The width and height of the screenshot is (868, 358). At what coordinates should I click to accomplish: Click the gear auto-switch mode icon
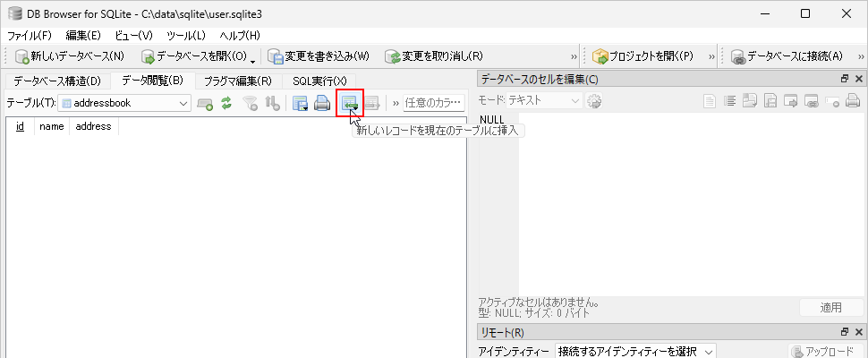click(x=594, y=101)
